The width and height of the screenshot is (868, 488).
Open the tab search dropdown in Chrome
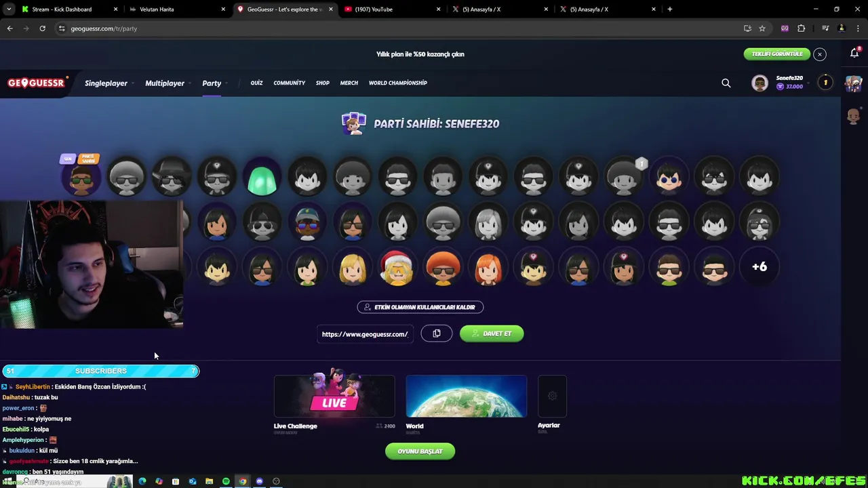[9, 9]
